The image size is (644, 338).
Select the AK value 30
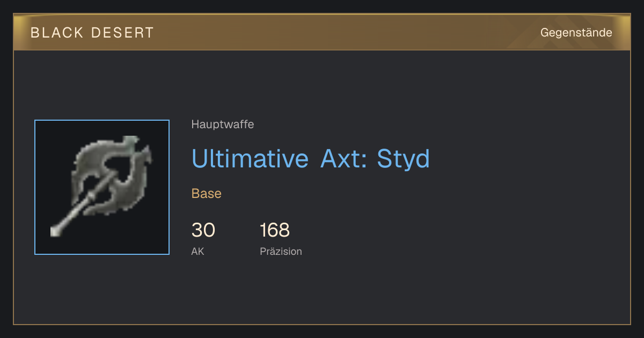click(203, 230)
